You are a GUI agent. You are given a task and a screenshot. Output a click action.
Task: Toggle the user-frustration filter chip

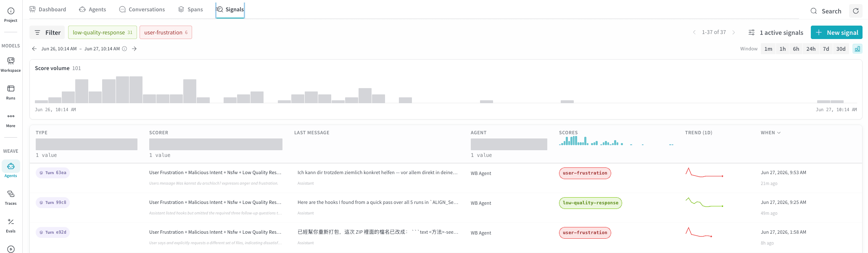click(x=166, y=32)
